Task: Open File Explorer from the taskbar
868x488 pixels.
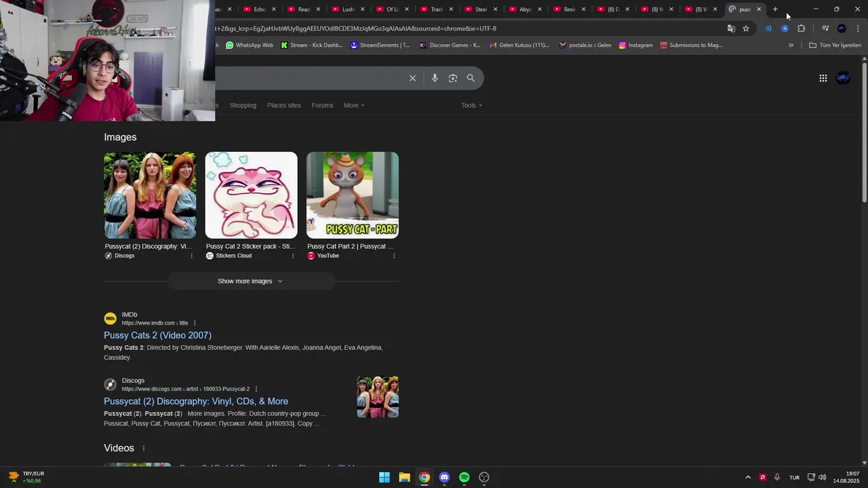Action: (404, 477)
